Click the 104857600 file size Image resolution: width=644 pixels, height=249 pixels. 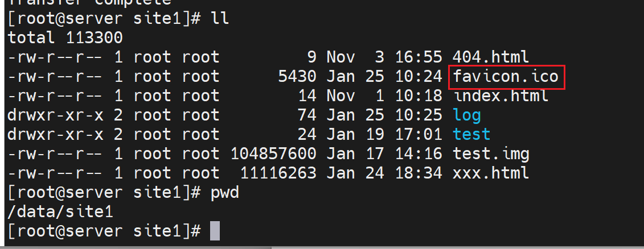pyautogui.click(x=273, y=153)
